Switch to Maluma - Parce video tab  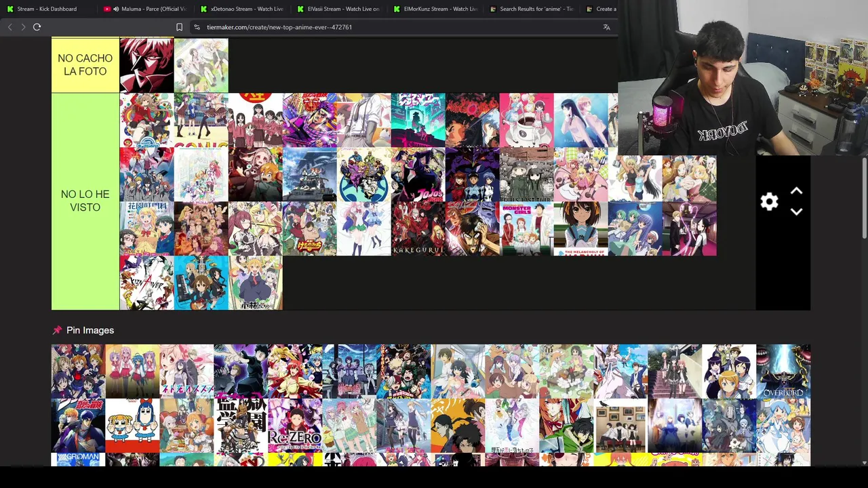[x=146, y=9]
